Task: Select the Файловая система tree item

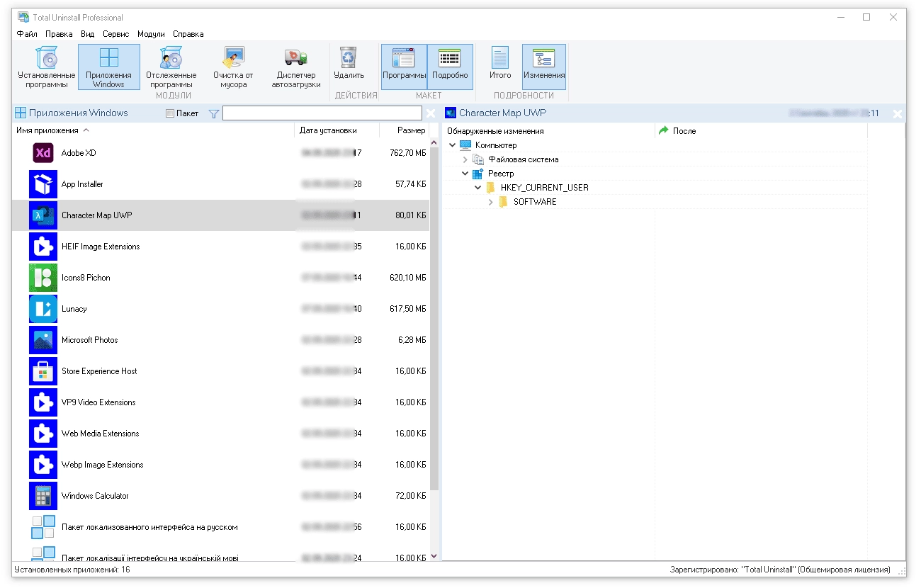Action: pyautogui.click(x=523, y=159)
